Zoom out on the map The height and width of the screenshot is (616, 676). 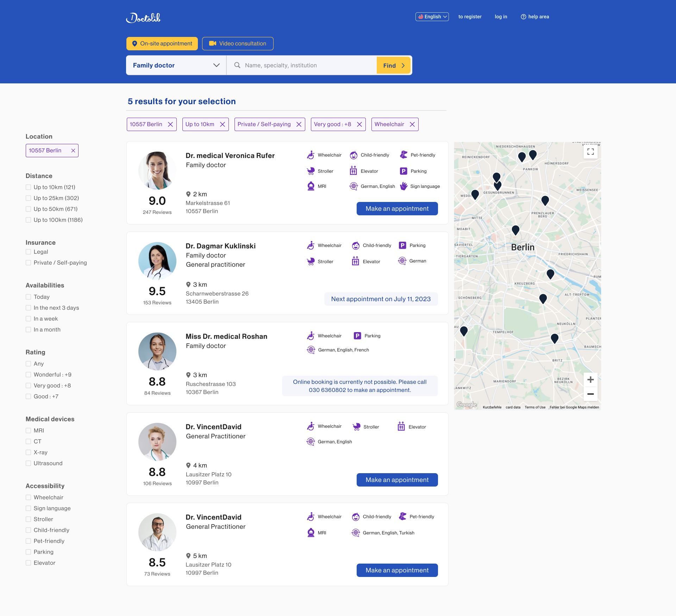tap(590, 394)
